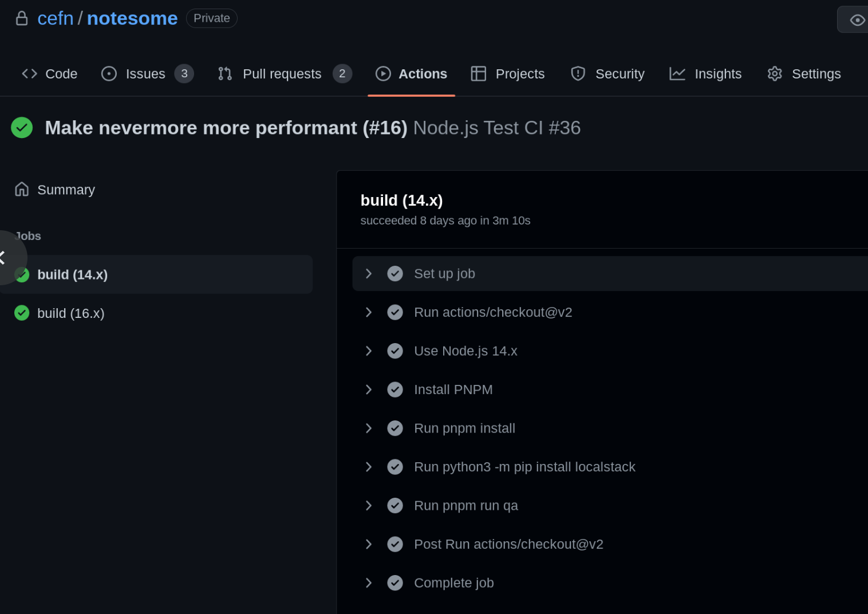Screen dimensions: 868x614
Task: Click the Run pnpm run qa status check icon
Action: pos(395,506)
